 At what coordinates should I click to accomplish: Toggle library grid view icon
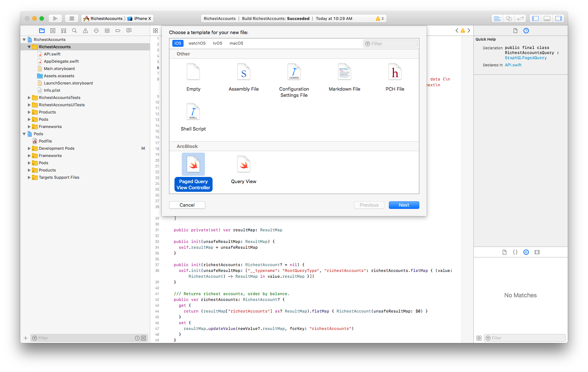point(479,338)
